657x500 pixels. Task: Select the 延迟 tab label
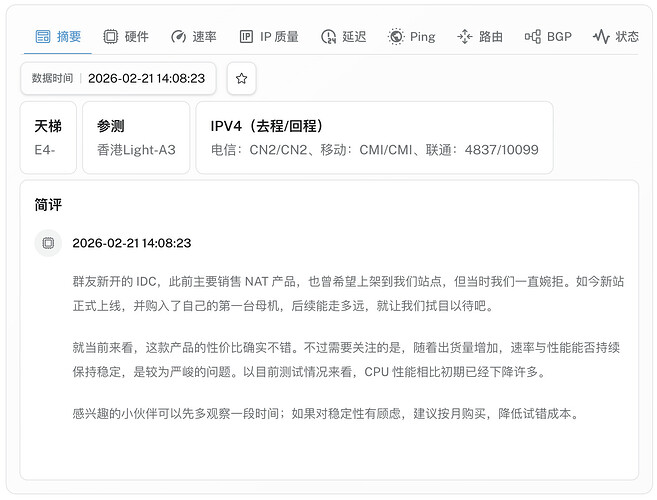click(x=354, y=36)
